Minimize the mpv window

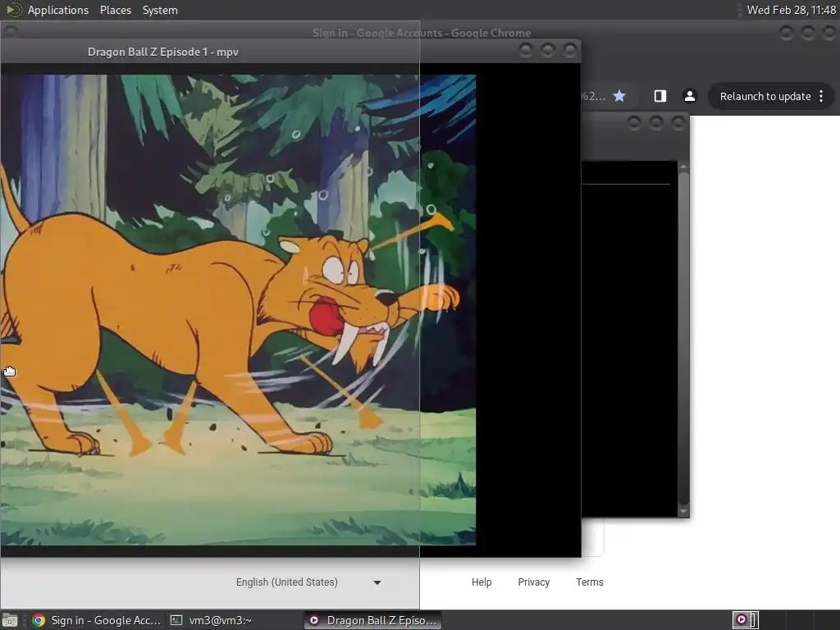[x=526, y=50]
